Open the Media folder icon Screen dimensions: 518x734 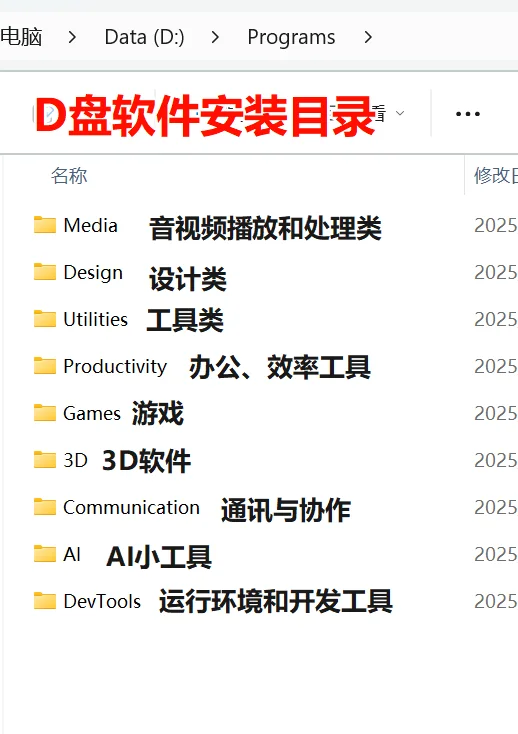click(45, 225)
